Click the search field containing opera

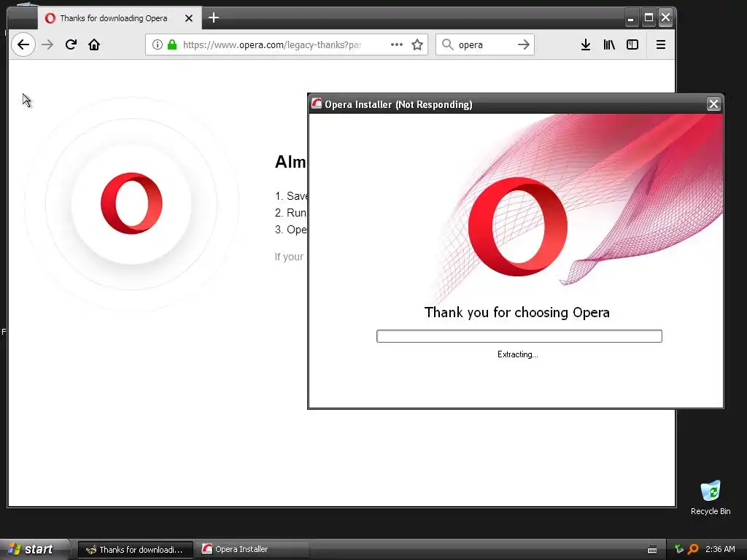(486, 44)
